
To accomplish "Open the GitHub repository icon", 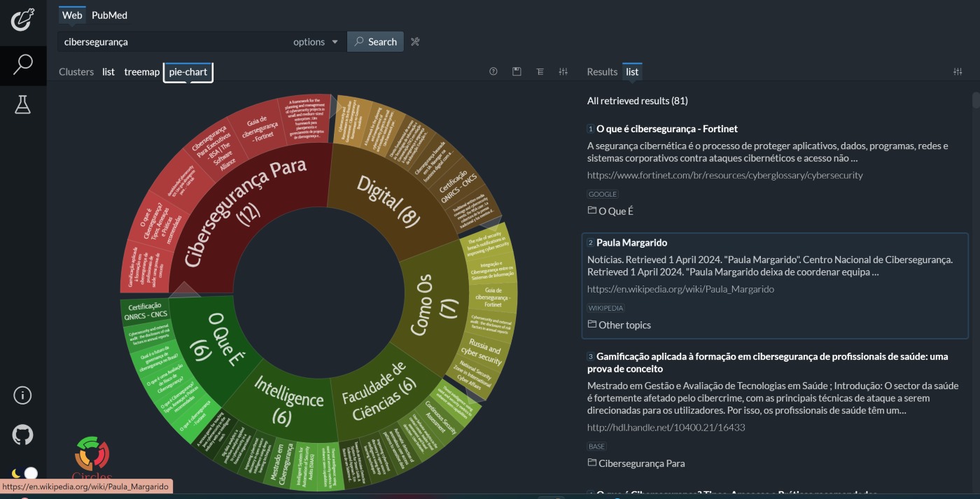I will [x=22, y=435].
